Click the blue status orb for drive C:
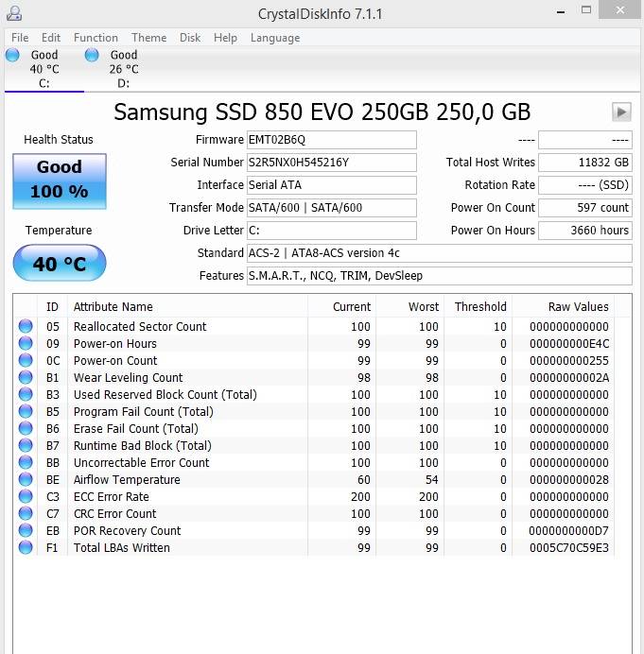The width and height of the screenshot is (644, 654). tap(12, 55)
